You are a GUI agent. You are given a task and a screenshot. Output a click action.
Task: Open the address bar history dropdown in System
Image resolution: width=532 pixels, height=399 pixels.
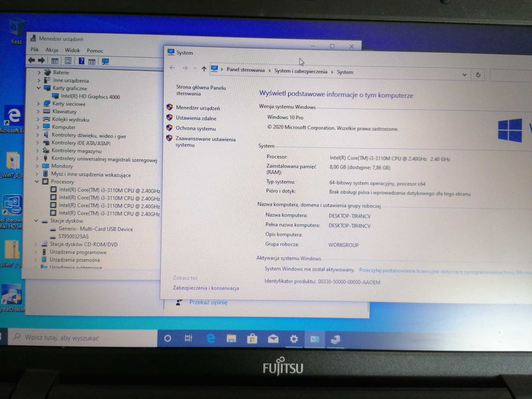pyautogui.click(x=464, y=75)
